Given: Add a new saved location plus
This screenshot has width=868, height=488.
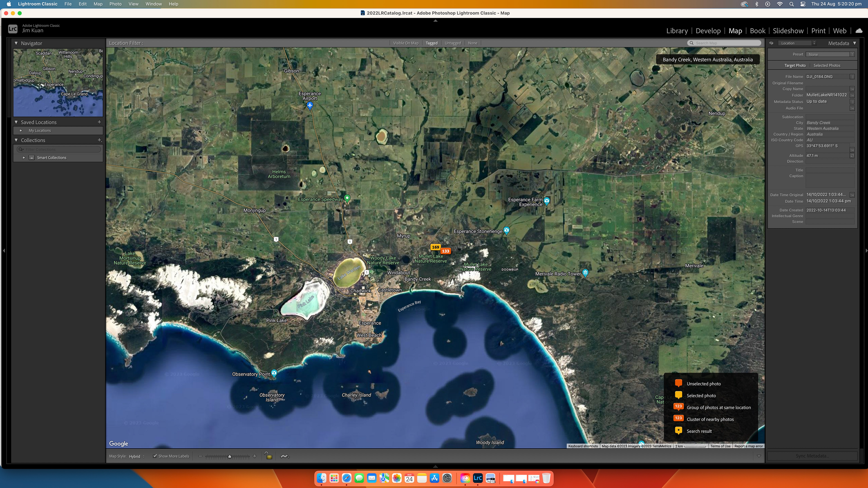Looking at the screenshot, I should [99, 122].
